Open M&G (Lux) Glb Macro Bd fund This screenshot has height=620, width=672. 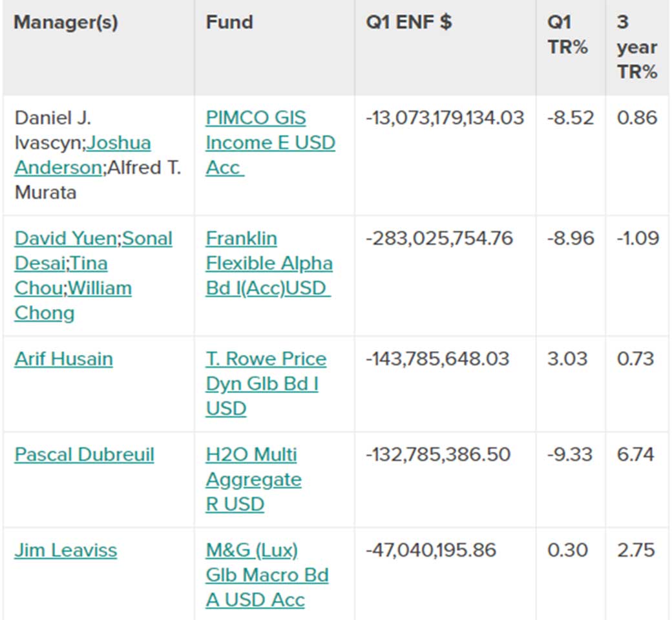[267, 575]
